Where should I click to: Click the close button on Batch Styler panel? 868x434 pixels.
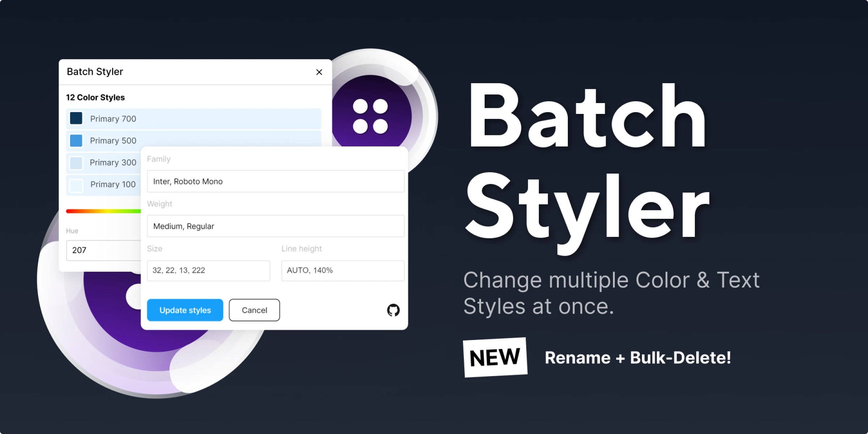pyautogui.click(x=319, y=72)
